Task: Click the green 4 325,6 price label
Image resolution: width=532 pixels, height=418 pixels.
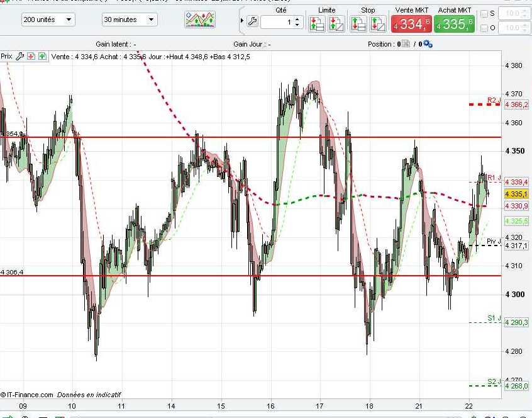Action: coord(516,222)
